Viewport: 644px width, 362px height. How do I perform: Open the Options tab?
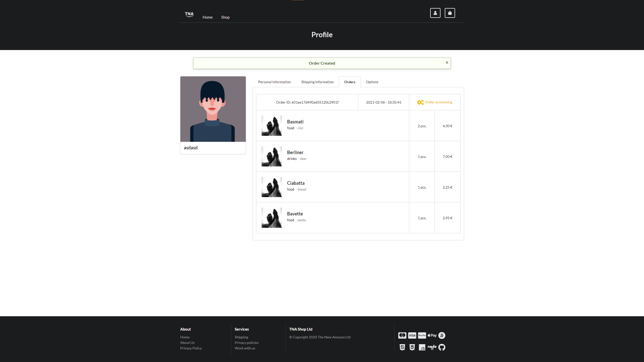[x=372, y=82]
